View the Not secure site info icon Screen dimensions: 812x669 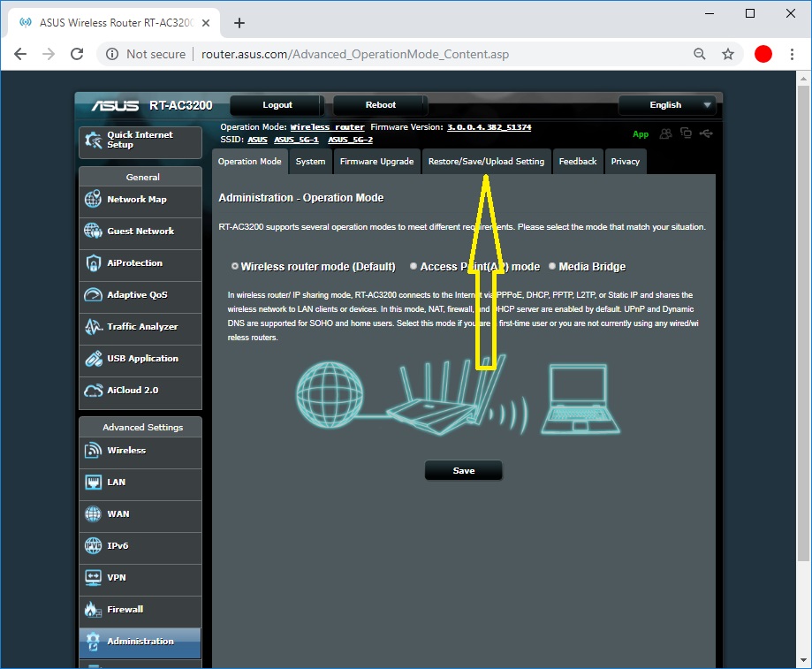(x=112, y=54)
